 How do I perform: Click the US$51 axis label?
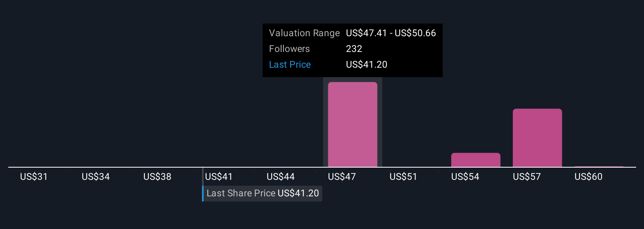tap(403, 177)
